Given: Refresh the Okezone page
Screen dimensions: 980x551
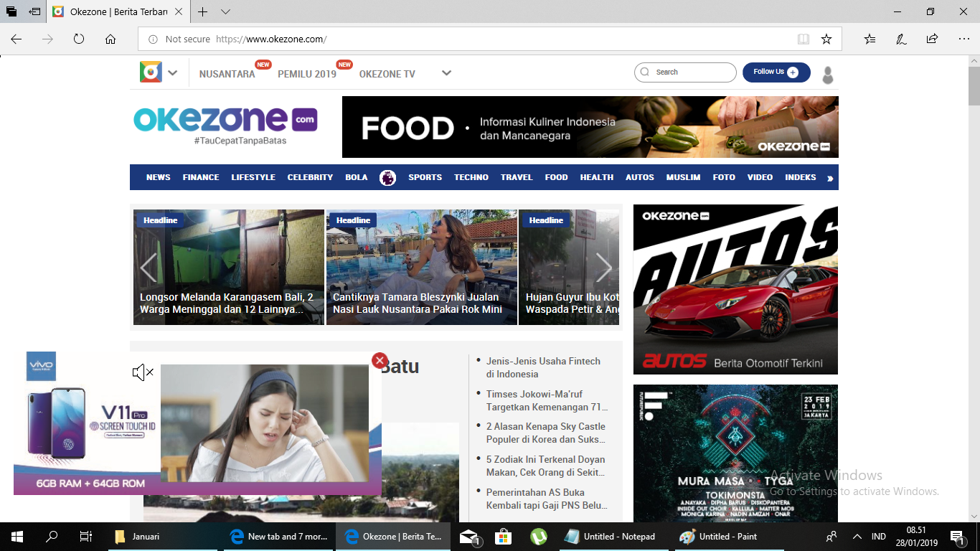Looking at the screenshot, I should (x=79, y=39).
